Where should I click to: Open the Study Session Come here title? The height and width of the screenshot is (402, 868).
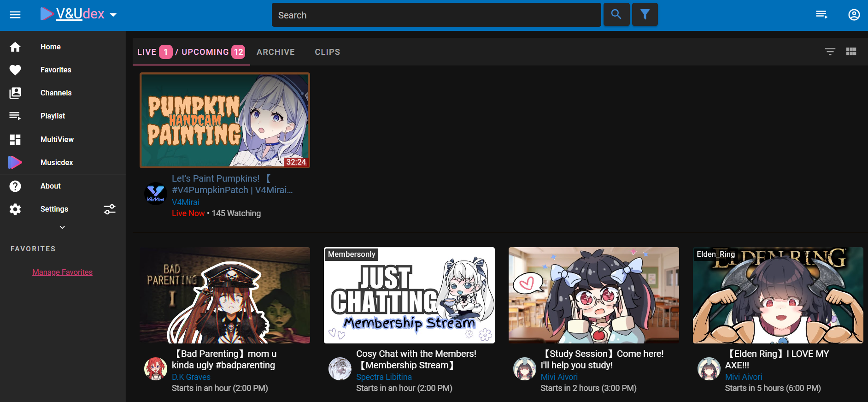tap(602, 360)
